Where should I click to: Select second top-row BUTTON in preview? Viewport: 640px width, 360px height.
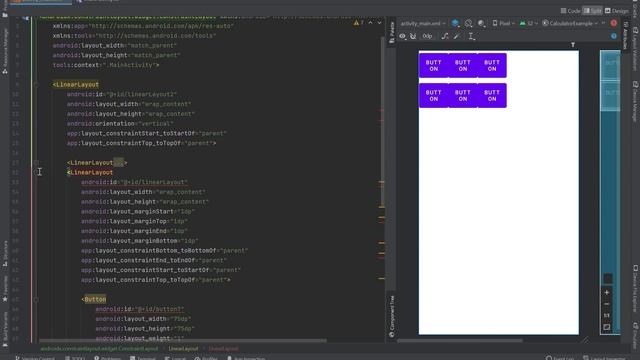tap(463, 65)
